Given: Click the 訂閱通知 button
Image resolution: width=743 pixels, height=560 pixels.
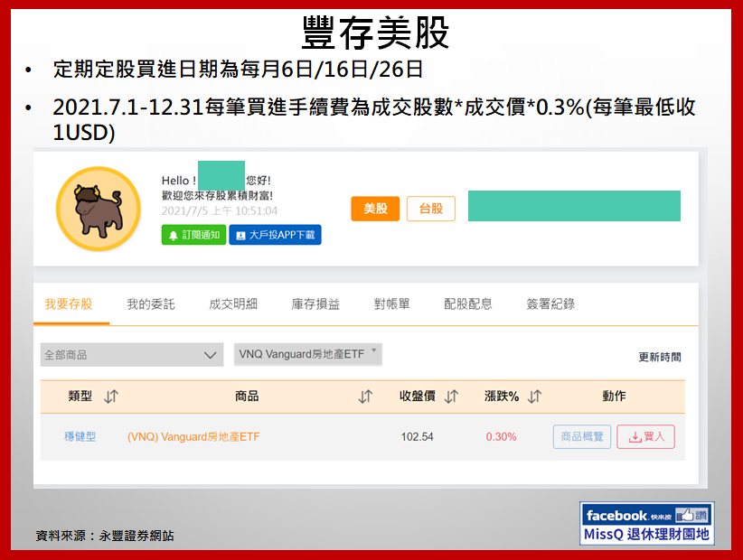Looking at the screenshot, I should click(x=193, y=235).
